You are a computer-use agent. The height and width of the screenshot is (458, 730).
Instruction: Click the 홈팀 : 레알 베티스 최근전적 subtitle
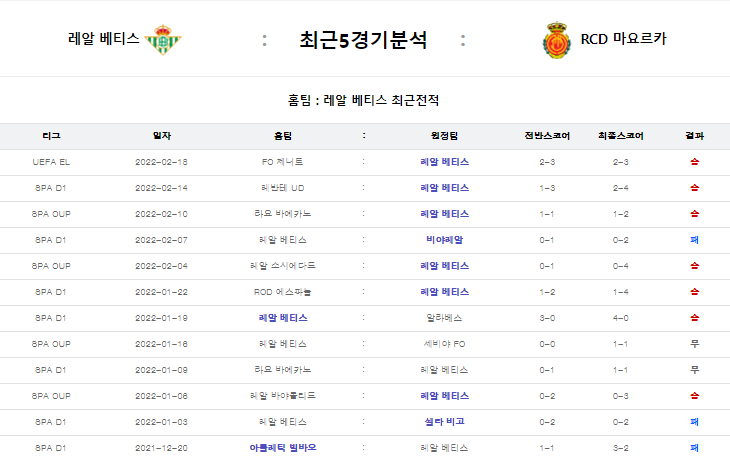point(363,100)
